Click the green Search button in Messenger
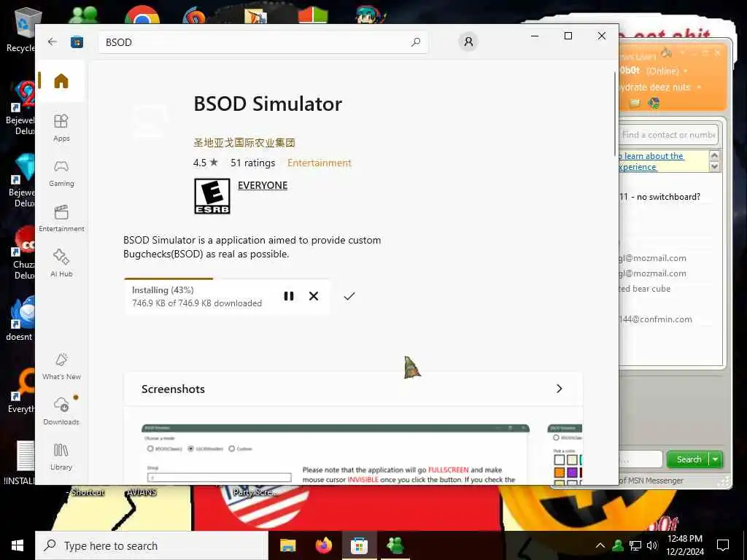 [689, 459]
